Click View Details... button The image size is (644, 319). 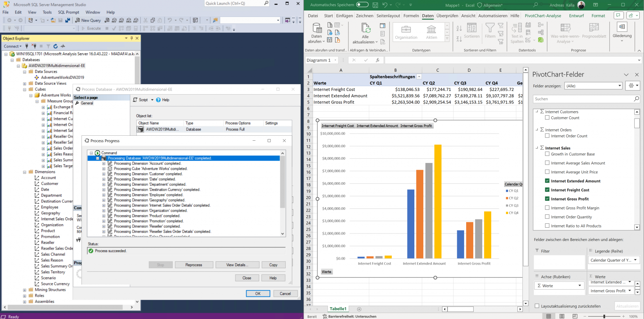click(x=237, y=265)
